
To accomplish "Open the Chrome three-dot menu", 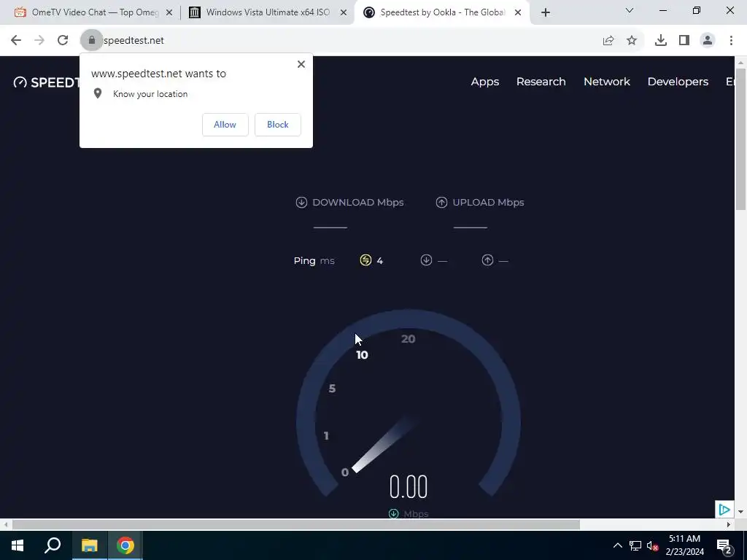I will pos(731,41).
